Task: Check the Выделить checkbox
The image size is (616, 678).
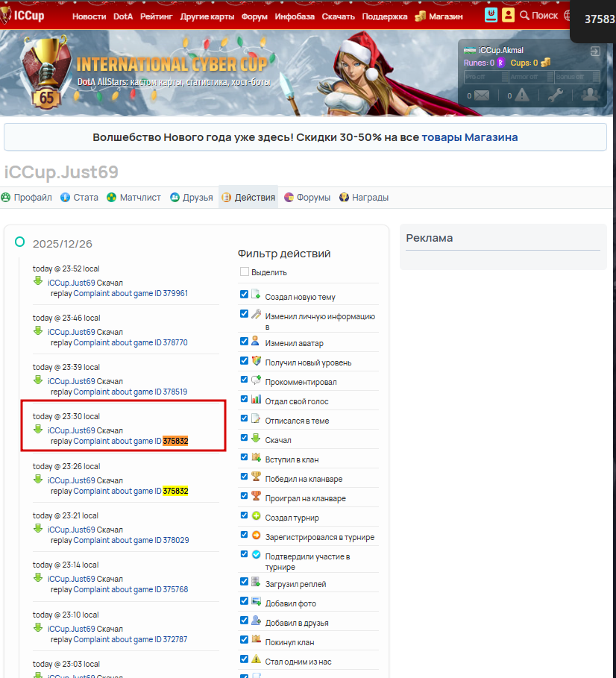Action: [245, 271]
